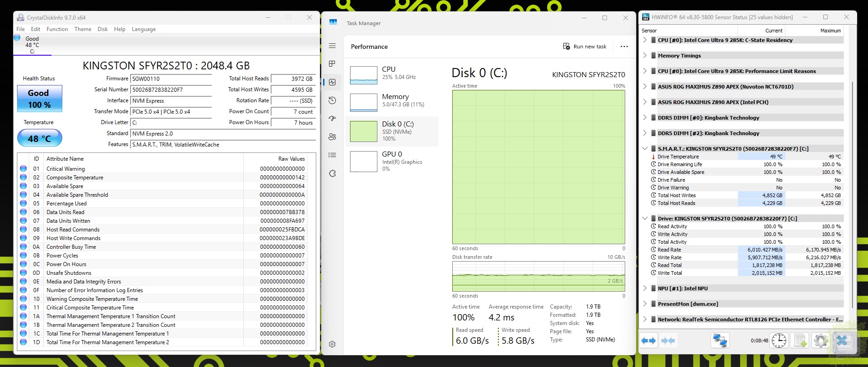Click the Good 100 % health status button
The image size is (868, 367).
click(39, 99)
